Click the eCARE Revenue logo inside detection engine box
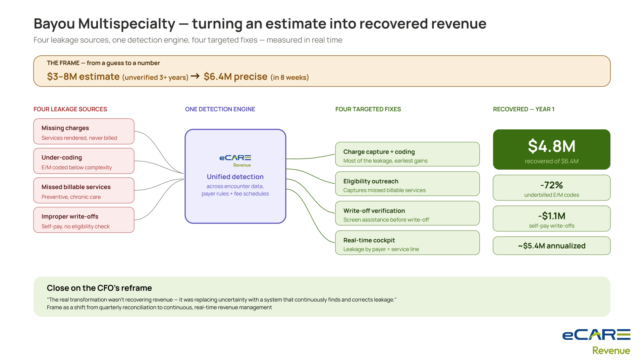 [235, 161]
